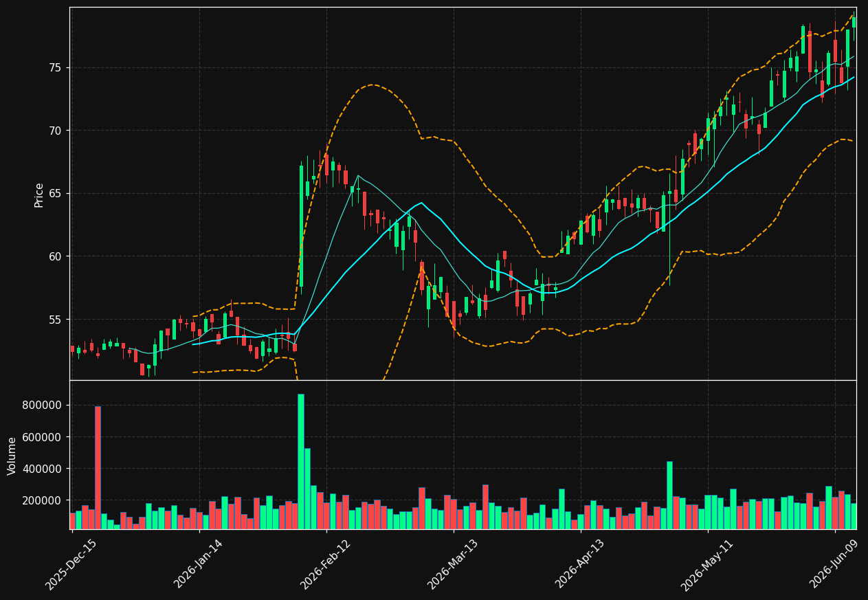Click the 70 price axis label

coord(55,131)
